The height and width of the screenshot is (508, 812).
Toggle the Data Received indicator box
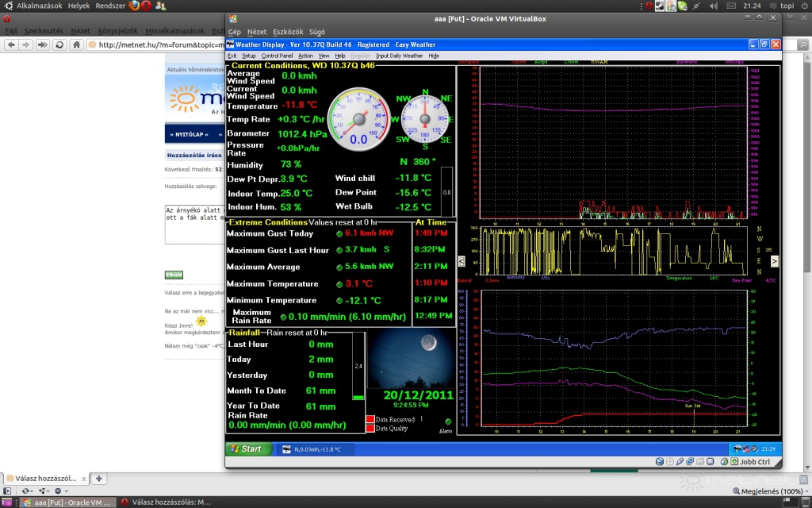[x=370, y=419]
